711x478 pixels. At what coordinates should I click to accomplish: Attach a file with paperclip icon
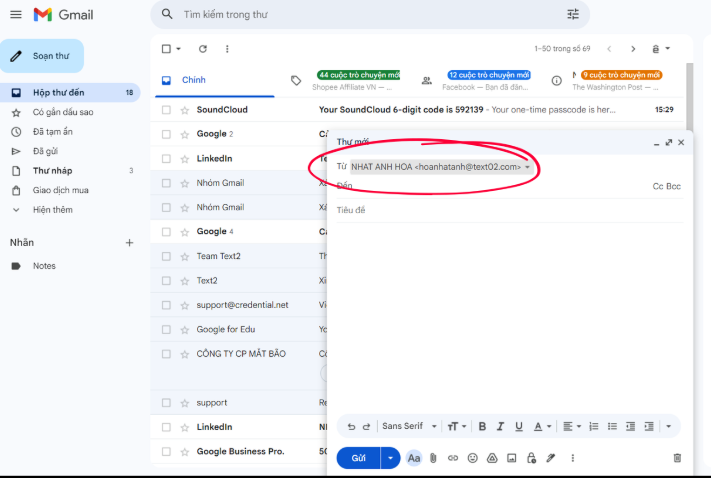(433, 458)
